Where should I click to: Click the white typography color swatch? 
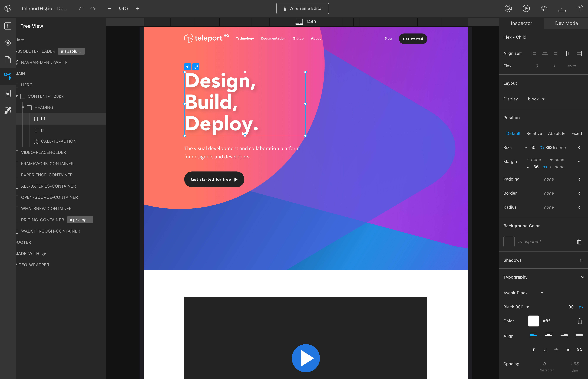533,321
